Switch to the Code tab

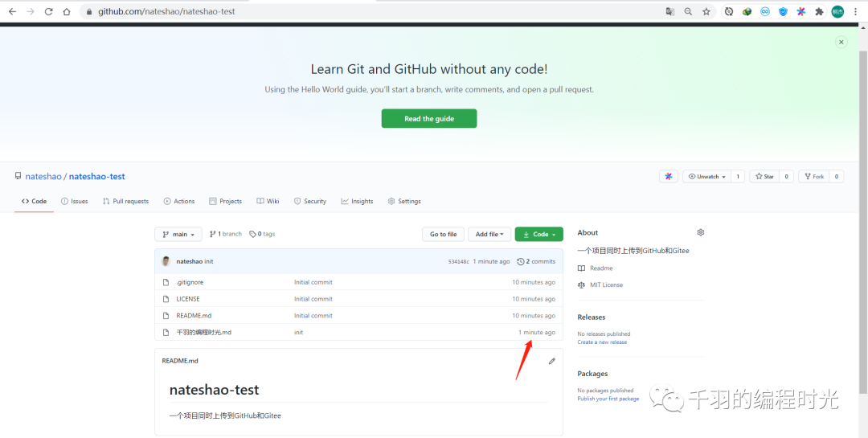point(34,201)
